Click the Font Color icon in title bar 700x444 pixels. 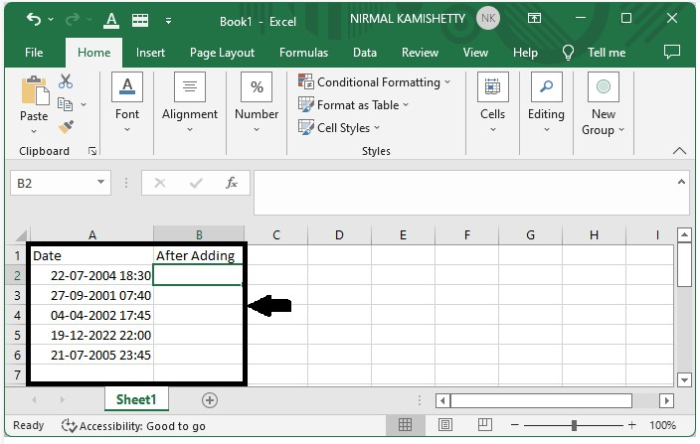111,21
